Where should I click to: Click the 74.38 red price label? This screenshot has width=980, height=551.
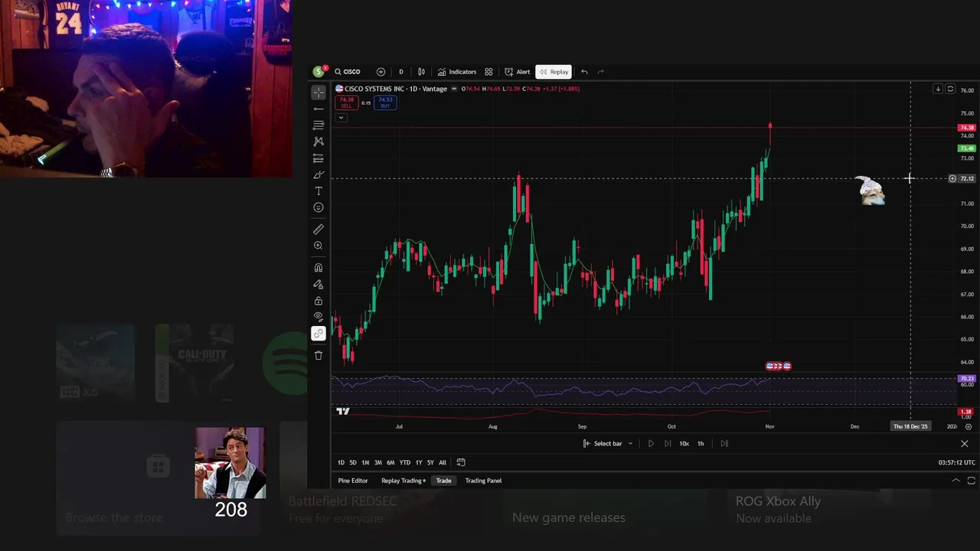tap(967, 128)
